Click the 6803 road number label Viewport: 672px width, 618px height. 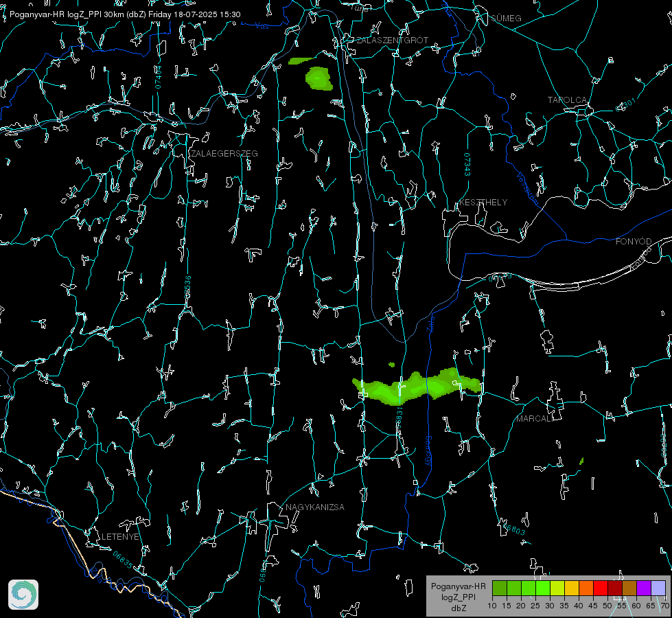coord(513,529)
